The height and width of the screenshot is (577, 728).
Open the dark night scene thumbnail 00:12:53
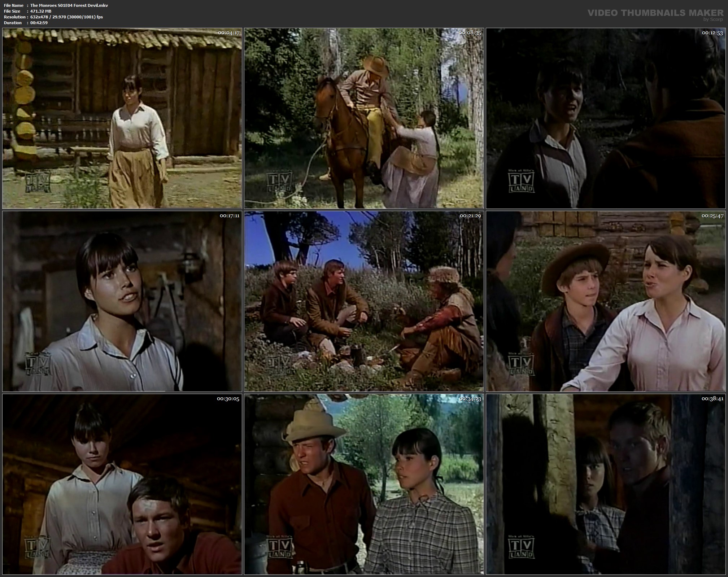tap(606, 118)
